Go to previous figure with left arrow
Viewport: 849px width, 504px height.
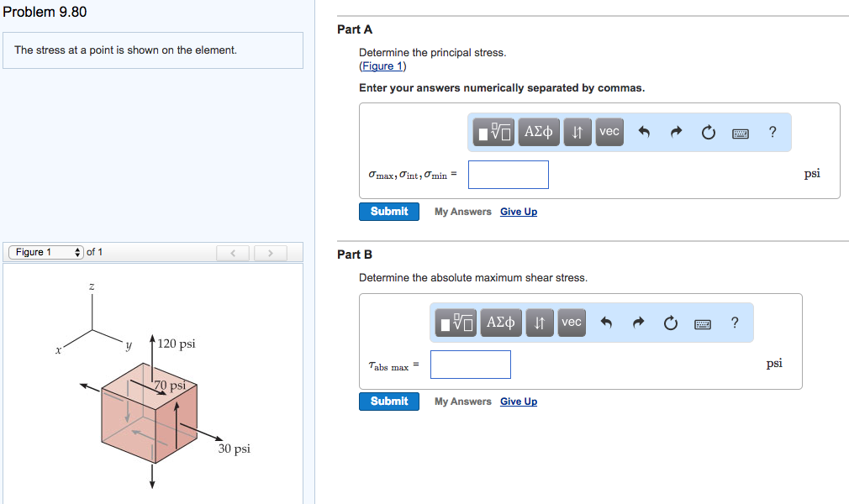pyautogui.click(x=233, y=253)
